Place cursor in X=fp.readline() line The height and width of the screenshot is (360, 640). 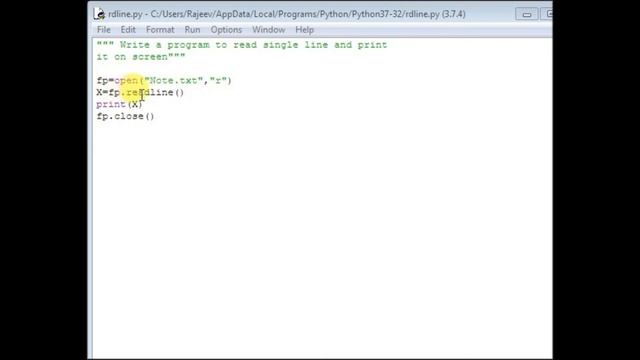140,92
